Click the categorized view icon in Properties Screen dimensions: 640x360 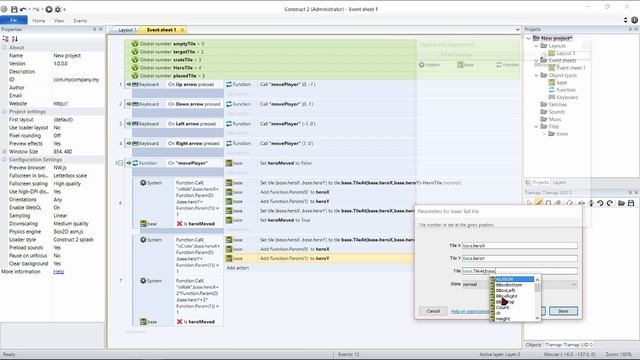(6, 39)
